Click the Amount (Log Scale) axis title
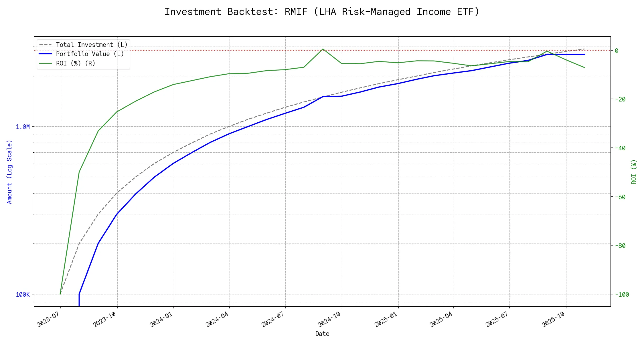This screenshot has width=644, height=343. 9,171
